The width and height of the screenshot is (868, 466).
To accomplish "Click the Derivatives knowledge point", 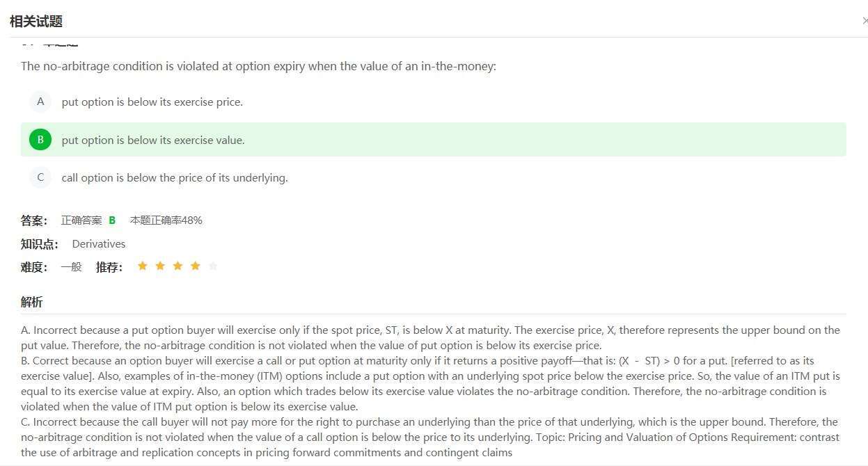I will point(99,243).
